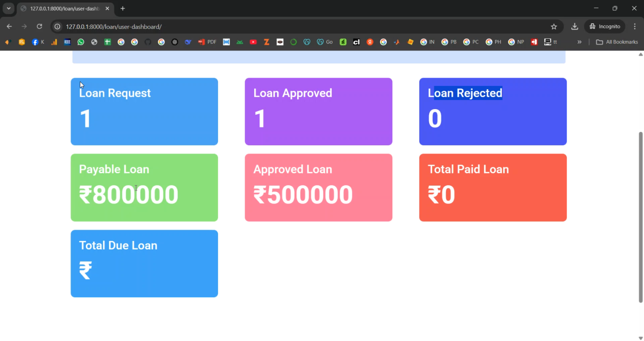The image size is (644, 341).
Task: Open the ChatGPT bookmark icon
Action: coord(175,42)
